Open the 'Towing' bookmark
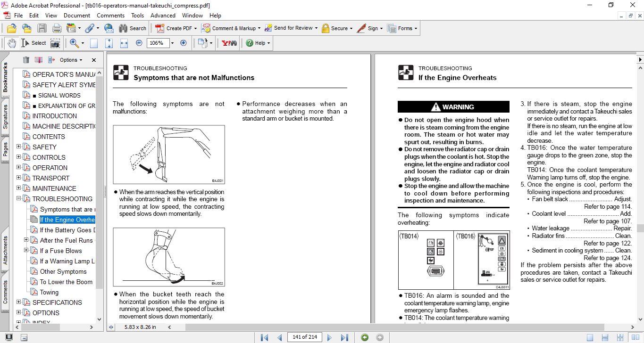 (x=49, y=292)
